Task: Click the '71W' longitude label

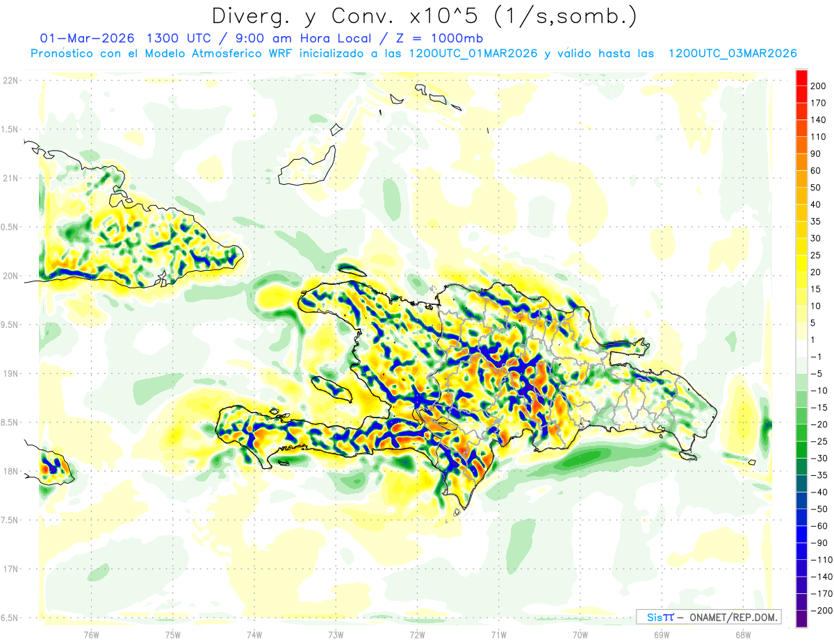Action: (x=498, y=634)
